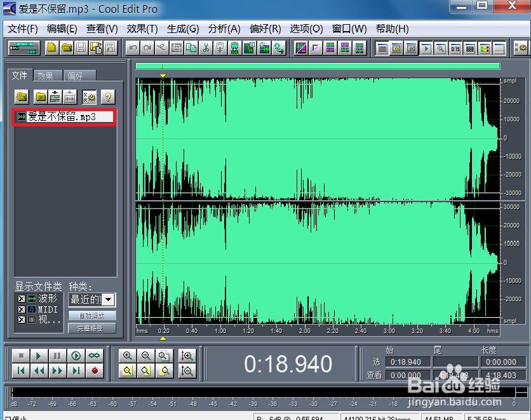The height and width of the screenshot is (420, 531).
Task: Zoom to selection button
Action: [x=128, y=370]
